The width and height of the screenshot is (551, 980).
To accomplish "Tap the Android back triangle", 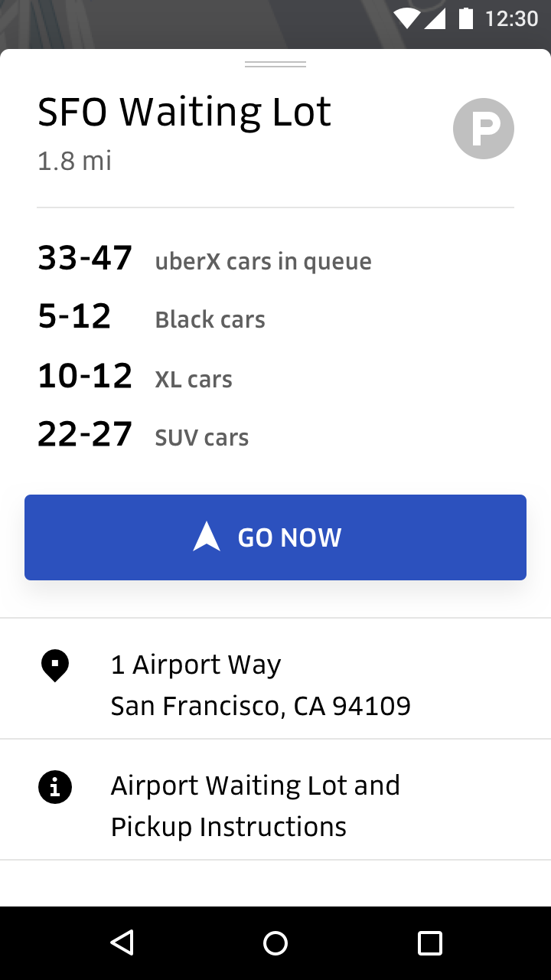I will [122, 942].
